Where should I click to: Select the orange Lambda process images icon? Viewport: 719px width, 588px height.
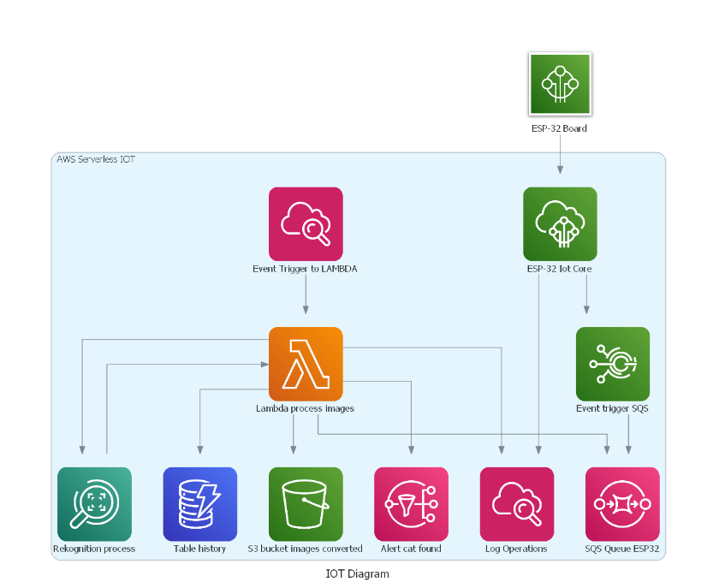[306, 364]
